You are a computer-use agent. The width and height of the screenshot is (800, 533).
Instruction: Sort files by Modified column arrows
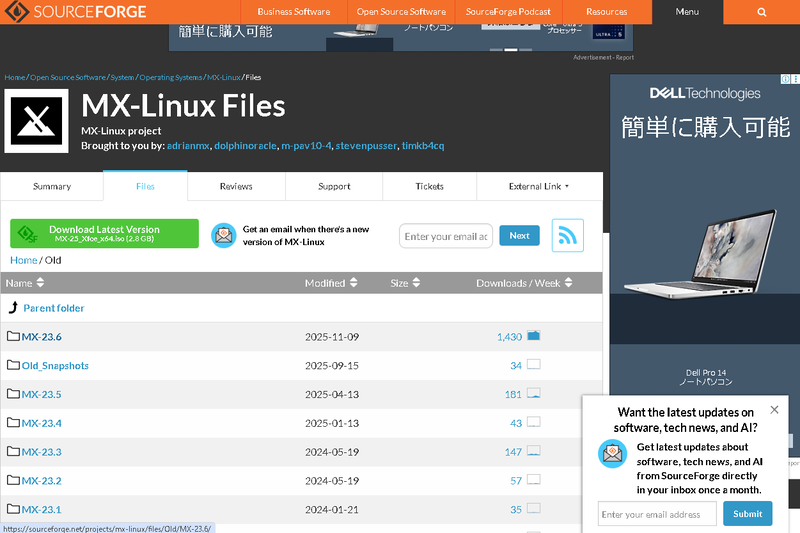click(x=354, y=283)
